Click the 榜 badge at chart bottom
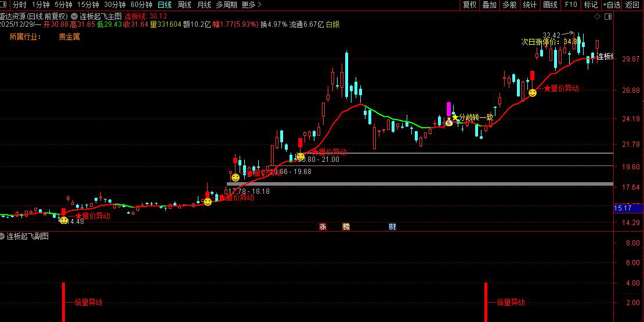Screen dimensions: 644x322 pyautogui.click(x=346, y=226)
